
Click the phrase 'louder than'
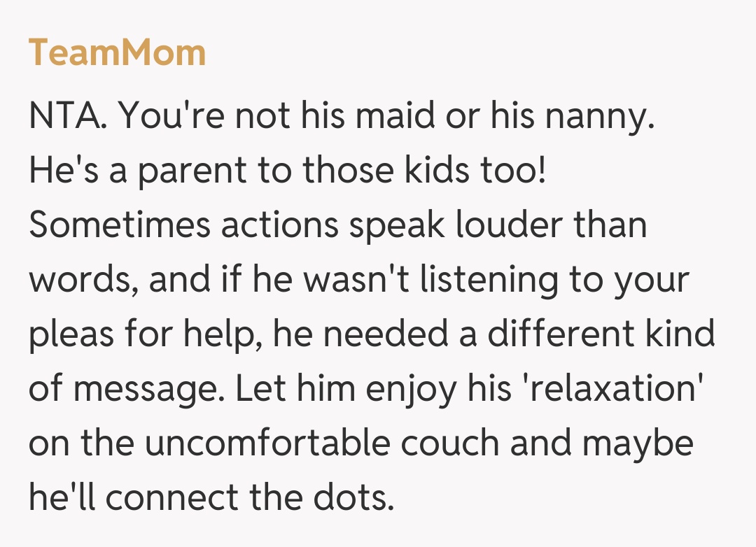[546, 225]
